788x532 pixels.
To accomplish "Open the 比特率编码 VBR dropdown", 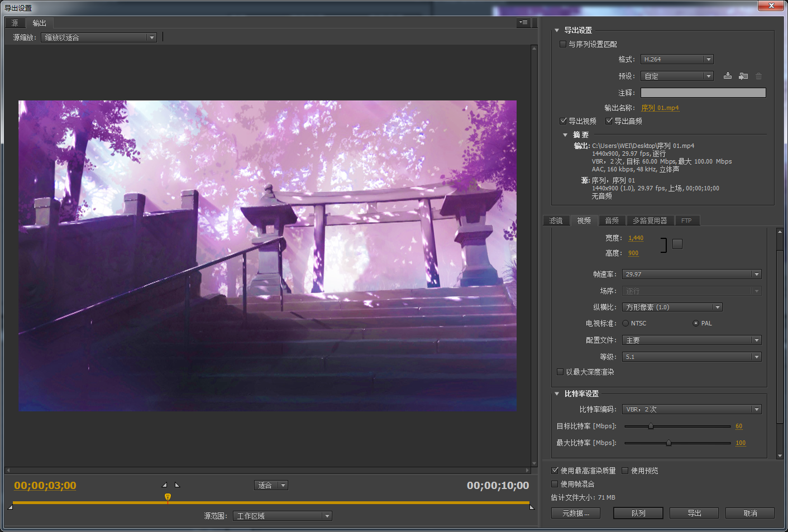I will coord(692,409).
